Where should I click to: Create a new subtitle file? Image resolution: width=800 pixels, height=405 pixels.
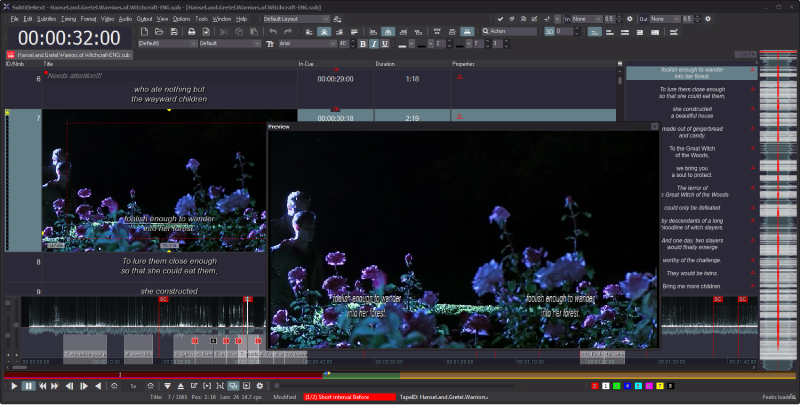tap(144, 32)
